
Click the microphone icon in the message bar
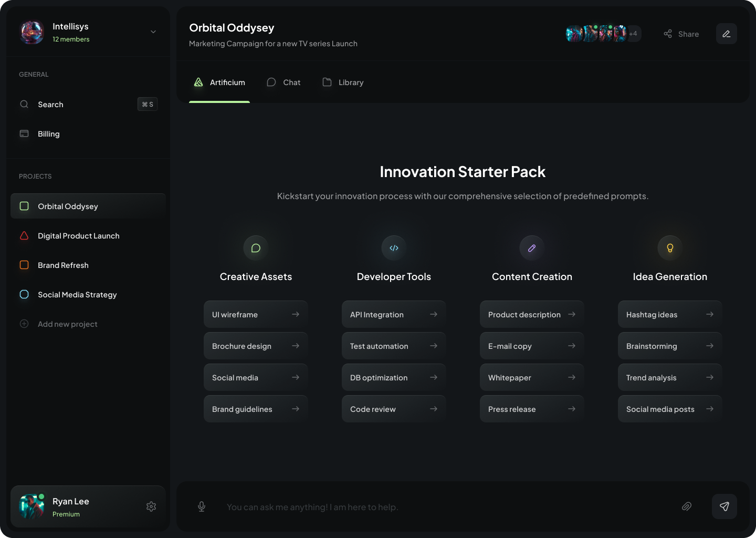point(202,506)
